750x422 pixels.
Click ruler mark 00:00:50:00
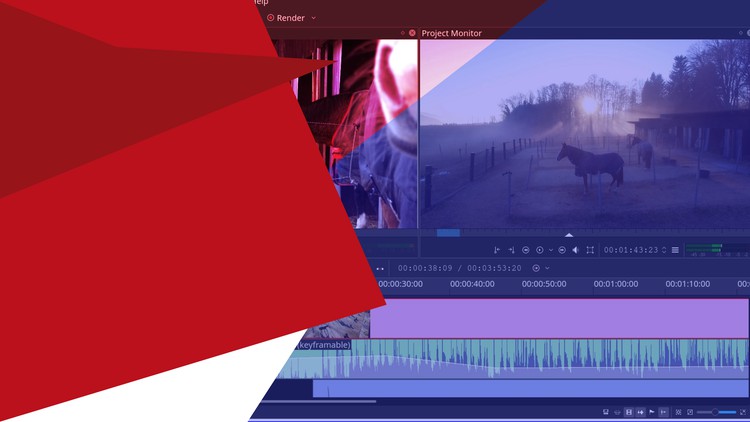tap(544, 284)
